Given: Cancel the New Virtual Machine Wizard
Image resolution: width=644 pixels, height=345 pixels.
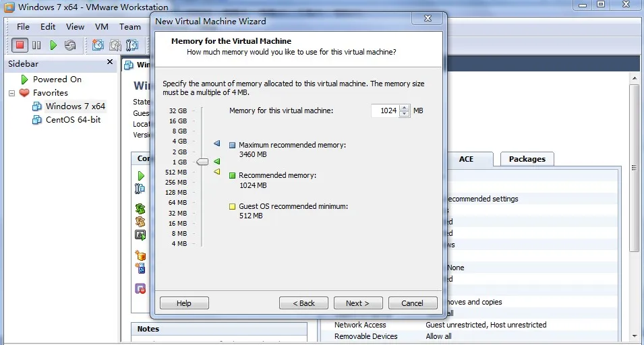Looking at the screenshot, I should coord(413,303).
